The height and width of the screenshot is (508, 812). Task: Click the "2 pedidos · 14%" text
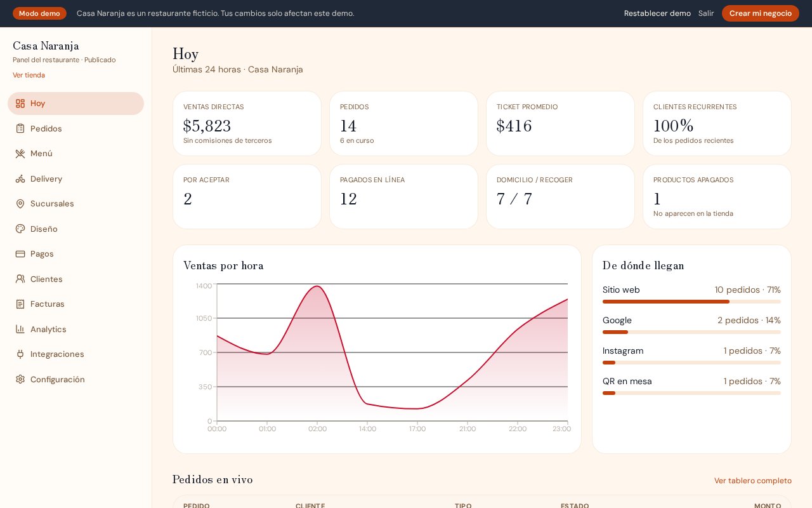click(749, 320)
